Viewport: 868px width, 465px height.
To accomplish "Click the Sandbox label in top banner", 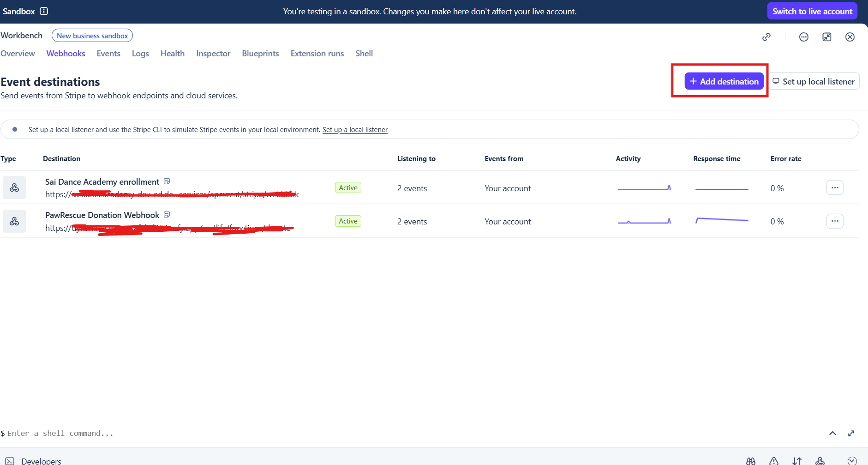I will (19, 11).
